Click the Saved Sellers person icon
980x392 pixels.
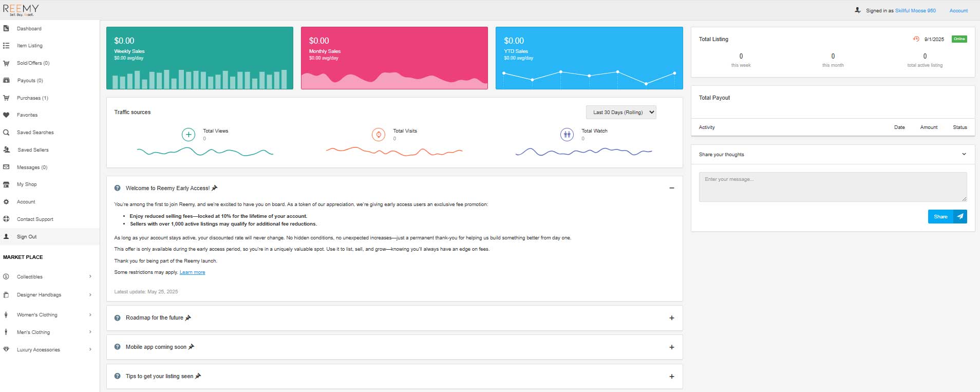(6, 150)
